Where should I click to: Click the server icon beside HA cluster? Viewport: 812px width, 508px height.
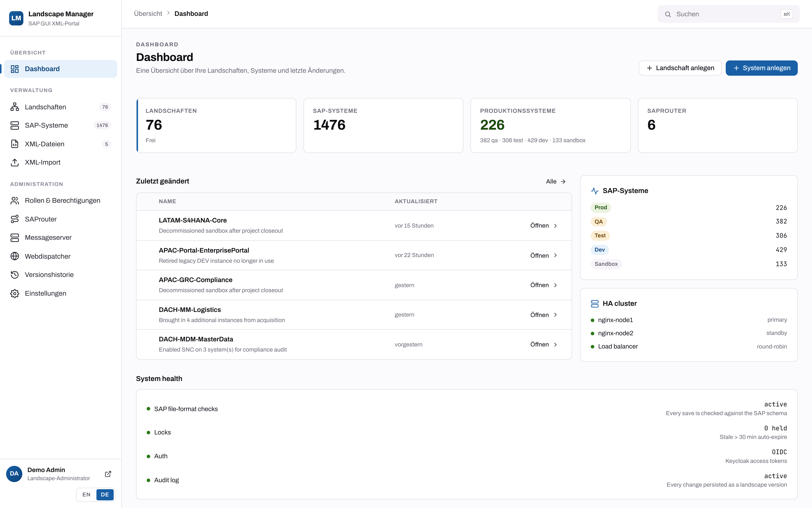(x=595, y=304)
